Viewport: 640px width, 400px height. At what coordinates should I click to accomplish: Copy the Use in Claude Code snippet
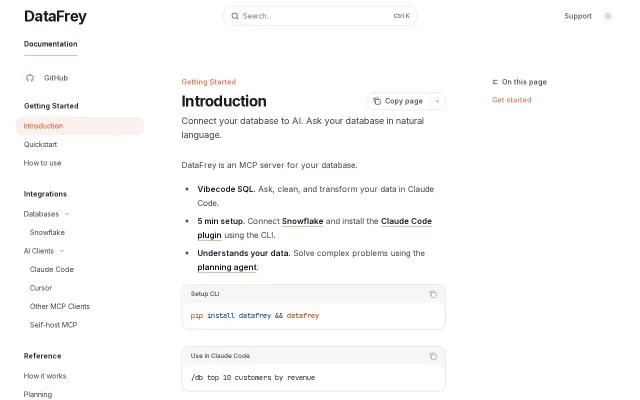(x=433, y=356)
